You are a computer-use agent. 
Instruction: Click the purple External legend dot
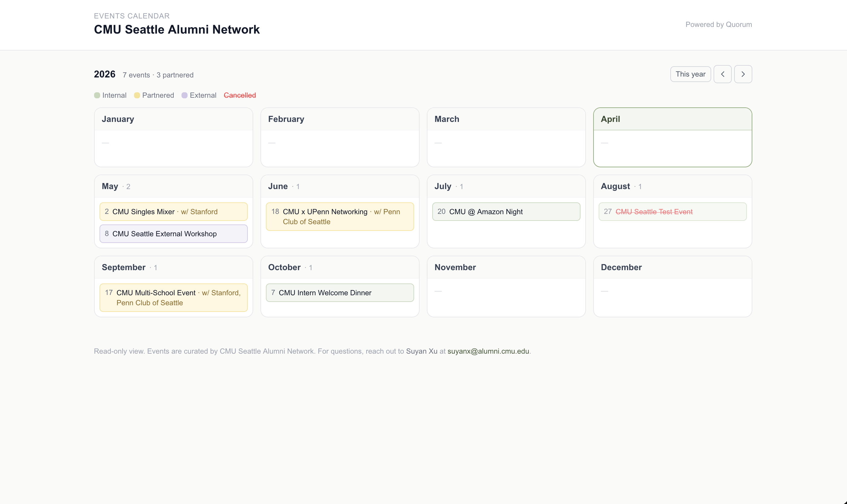click(185, 95)
